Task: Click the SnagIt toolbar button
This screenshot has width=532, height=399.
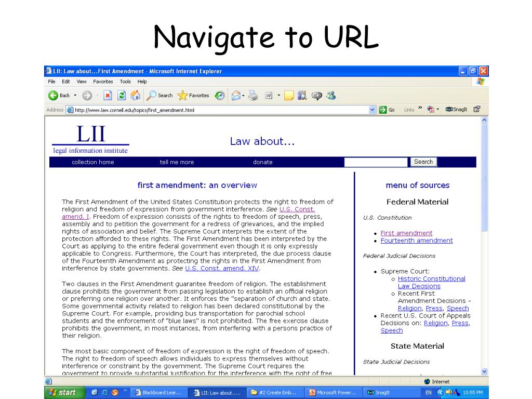Action: coord(456,109)
